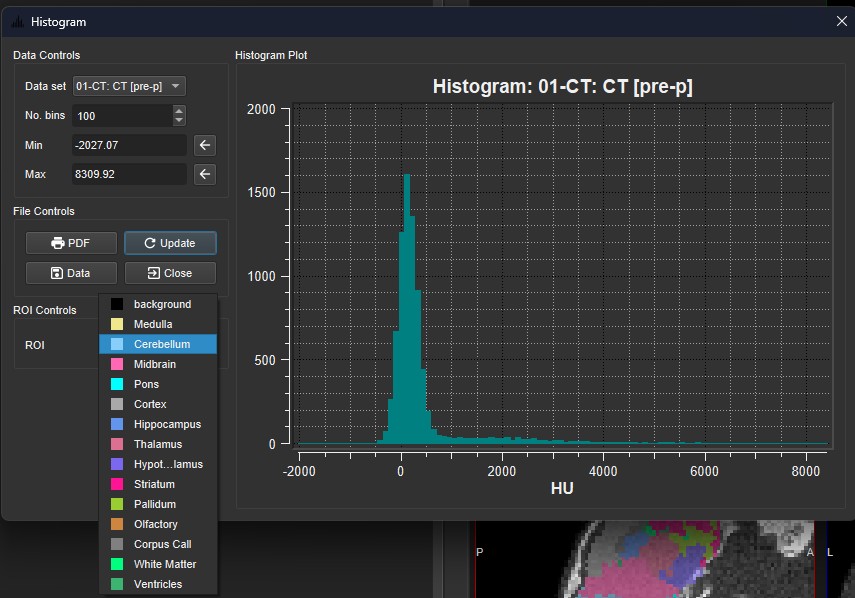Screen dimensions: 855x598
Task: Decrease the No. bins value with down arrow
Action: coord(179,120)
